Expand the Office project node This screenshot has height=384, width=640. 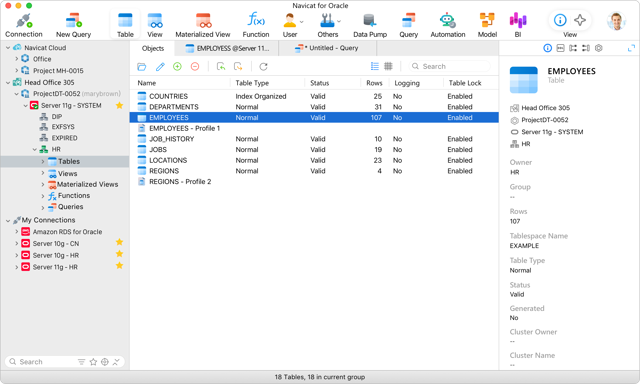pyautogui.click(x=17, y=59)
